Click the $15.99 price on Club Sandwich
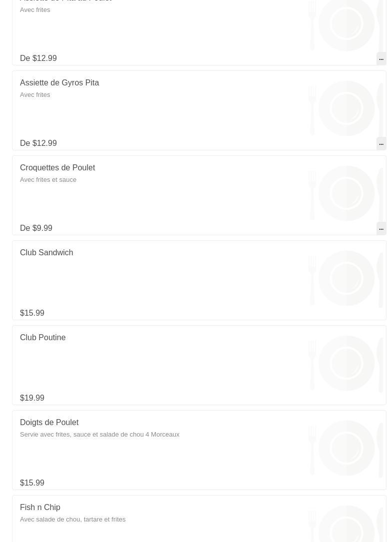Screen dimensions: 392x542 point(32,313)
